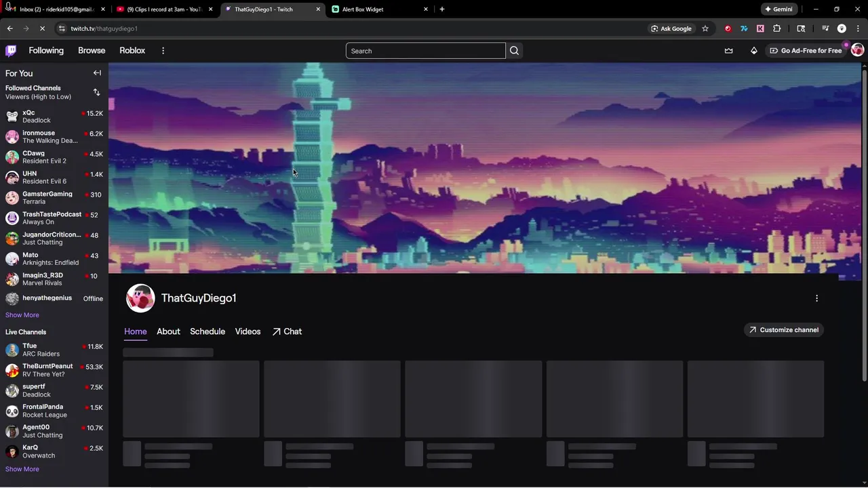Open offline henyathegenius channel

pos(54,298)
